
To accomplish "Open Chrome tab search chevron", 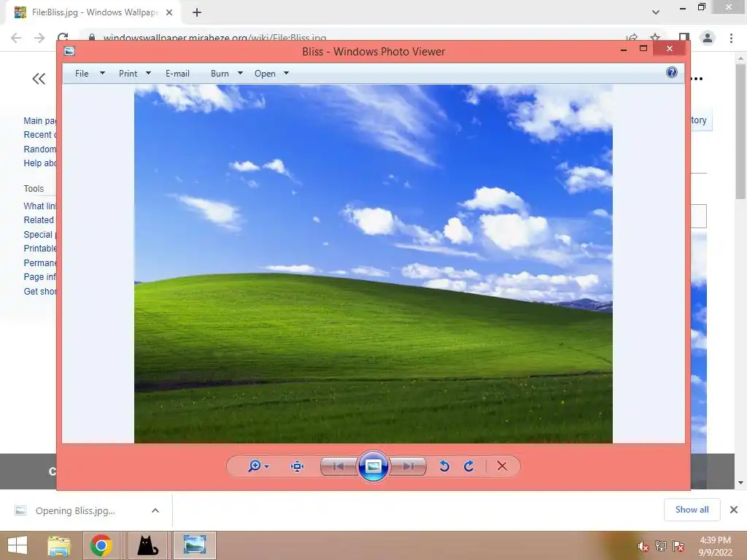I will point(656,12).
